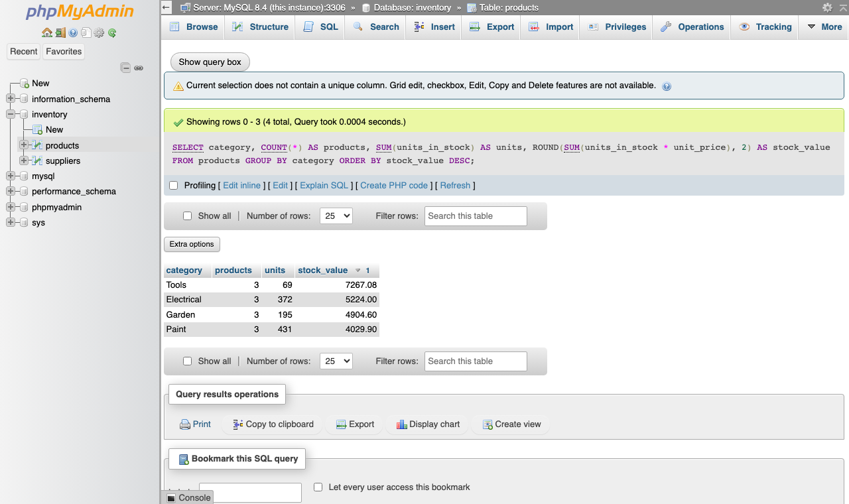The image size is (849, 504).
Task: Open the Tracking tab
Action: coord(765,27)
